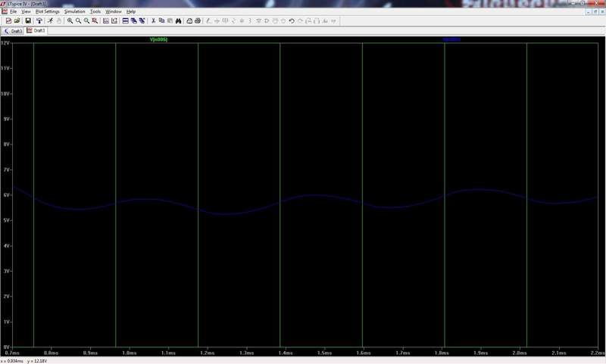Select the greyed-out draw wire pencil tool
Image resolution: width=606 pixels, height=364 pixels.
click(209, 21)
